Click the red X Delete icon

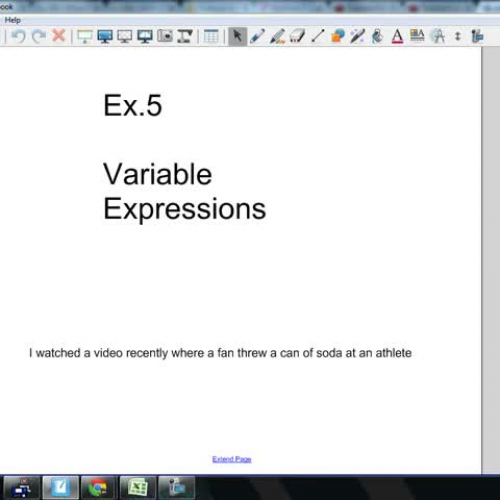(59, 35)
